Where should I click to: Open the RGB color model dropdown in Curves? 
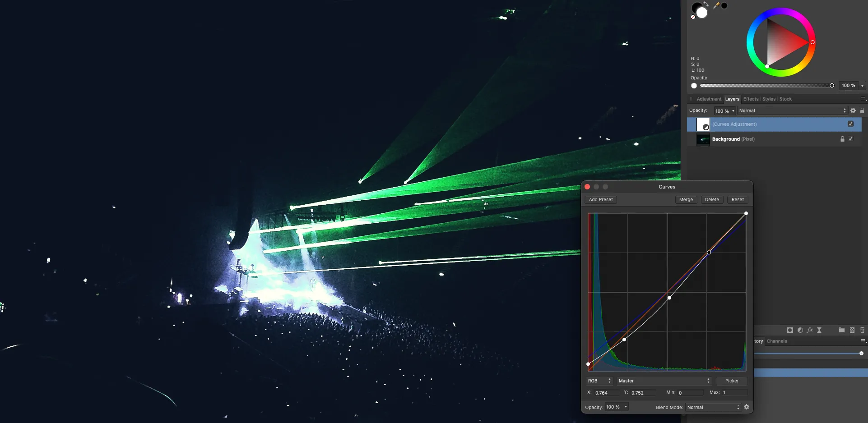click(599, 381)
